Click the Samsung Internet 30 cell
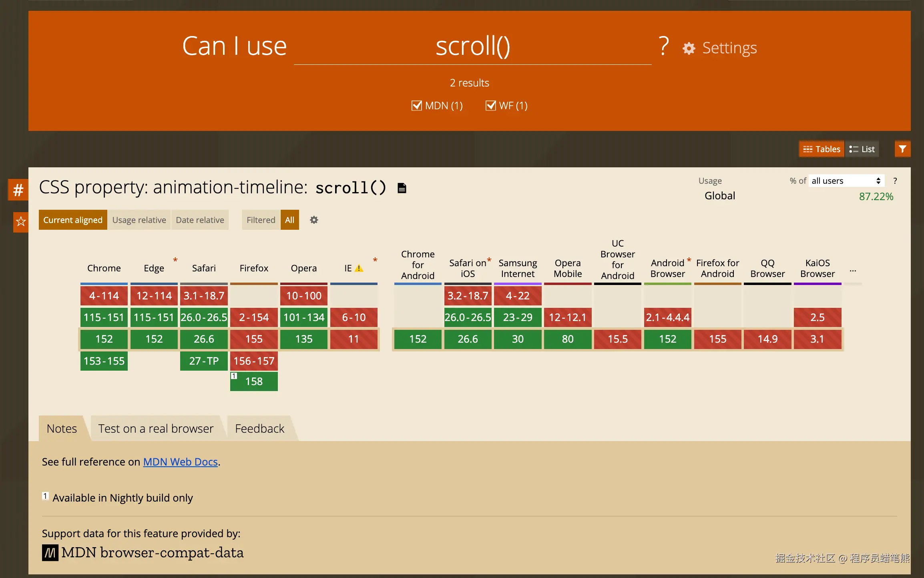This screenshot has height=578, width=924. (x=518, y=339)
